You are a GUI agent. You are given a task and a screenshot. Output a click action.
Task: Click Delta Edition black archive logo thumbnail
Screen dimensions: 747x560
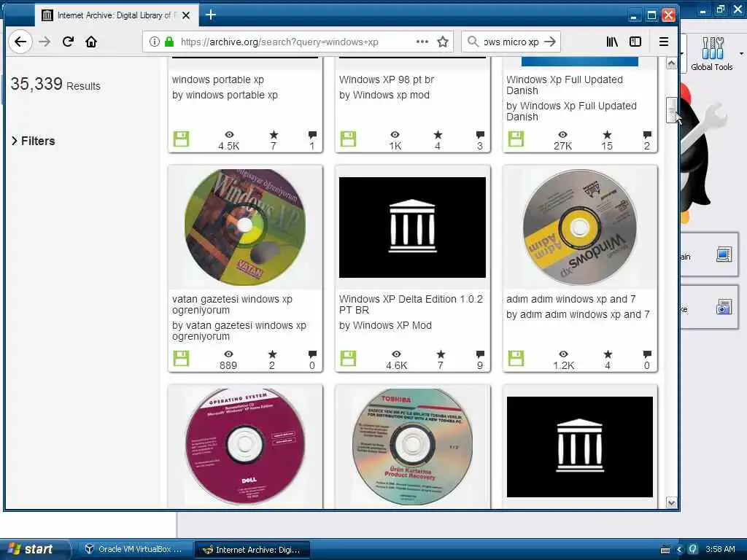click(413, 227)
